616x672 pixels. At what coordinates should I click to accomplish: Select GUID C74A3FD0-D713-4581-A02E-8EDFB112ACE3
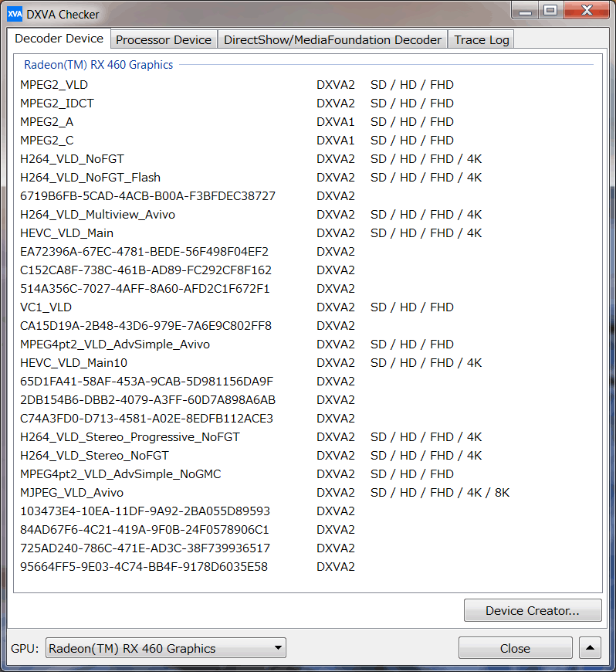(306, 419)
